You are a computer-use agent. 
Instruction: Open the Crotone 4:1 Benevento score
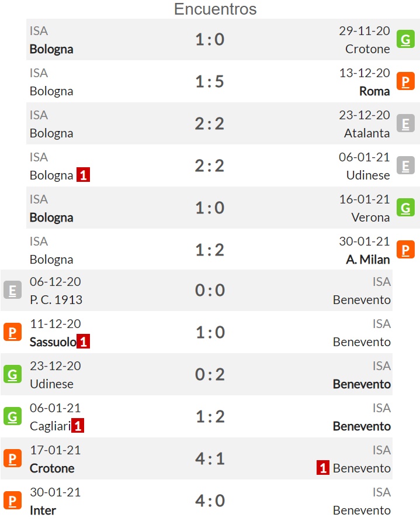point(210,458)
